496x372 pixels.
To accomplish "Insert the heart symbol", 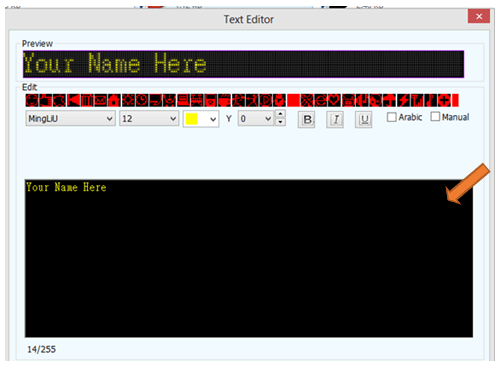I will click(x=334, y=100).
